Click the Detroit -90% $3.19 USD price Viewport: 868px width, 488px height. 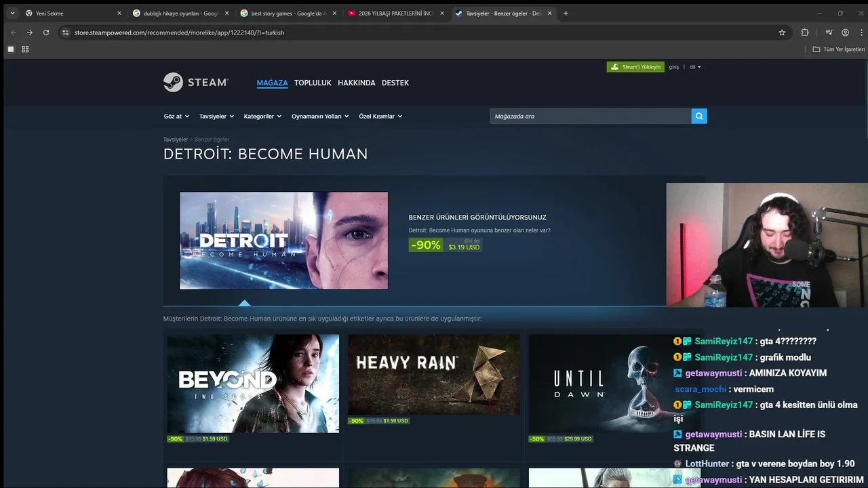(x=445, y=245)
